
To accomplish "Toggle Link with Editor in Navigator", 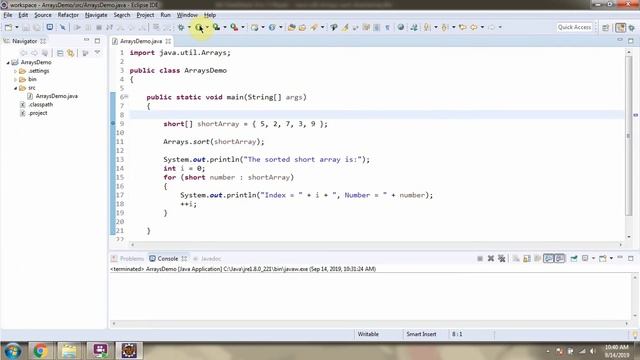I will coord(71,53).
